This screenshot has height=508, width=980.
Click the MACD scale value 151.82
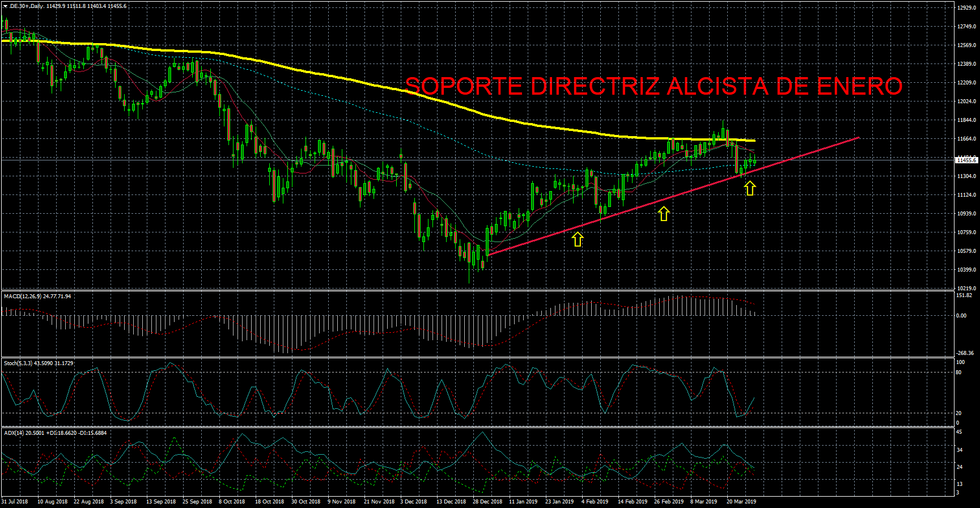tap(964, 295)
